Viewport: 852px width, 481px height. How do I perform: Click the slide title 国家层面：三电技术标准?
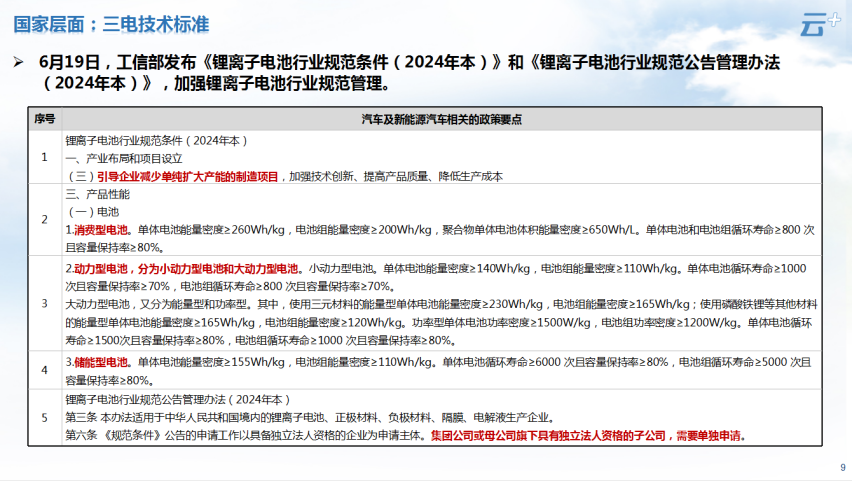(111, 24)
